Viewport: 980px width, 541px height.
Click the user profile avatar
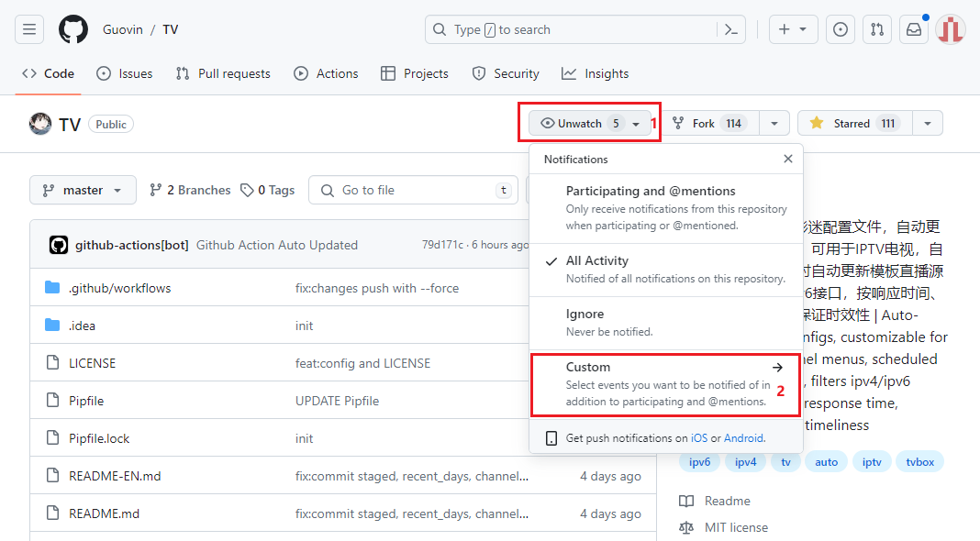[x=951, y=29]
